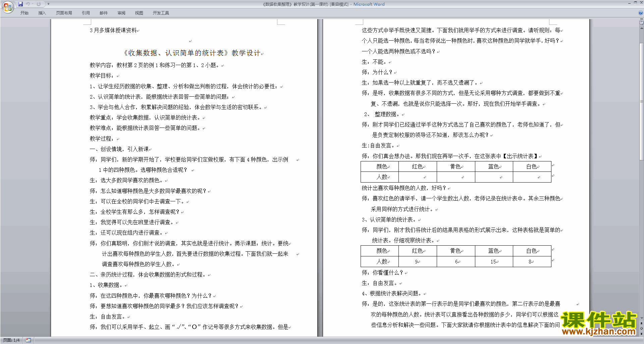Click the 红色 cell in the first table

[x=418, y=166]
